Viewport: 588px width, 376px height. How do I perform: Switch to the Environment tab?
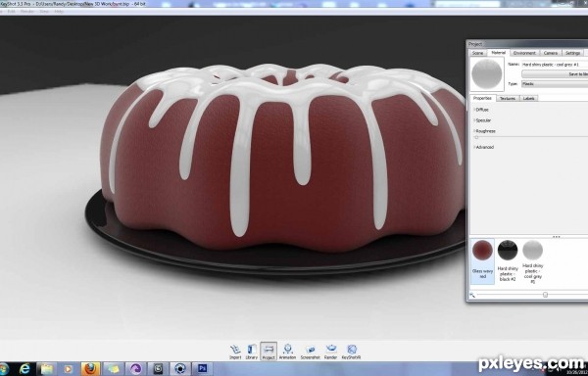(x=524, y=53)
